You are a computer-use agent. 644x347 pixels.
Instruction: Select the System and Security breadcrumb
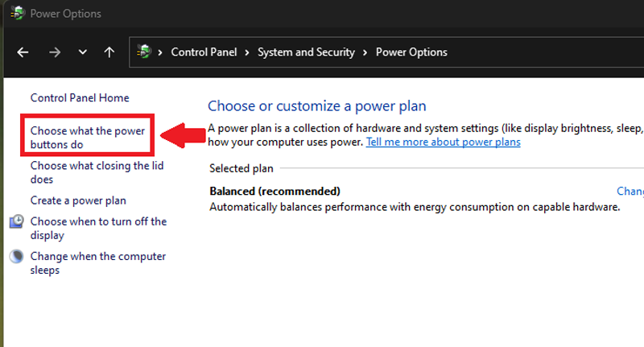click(x=306, y=52)
